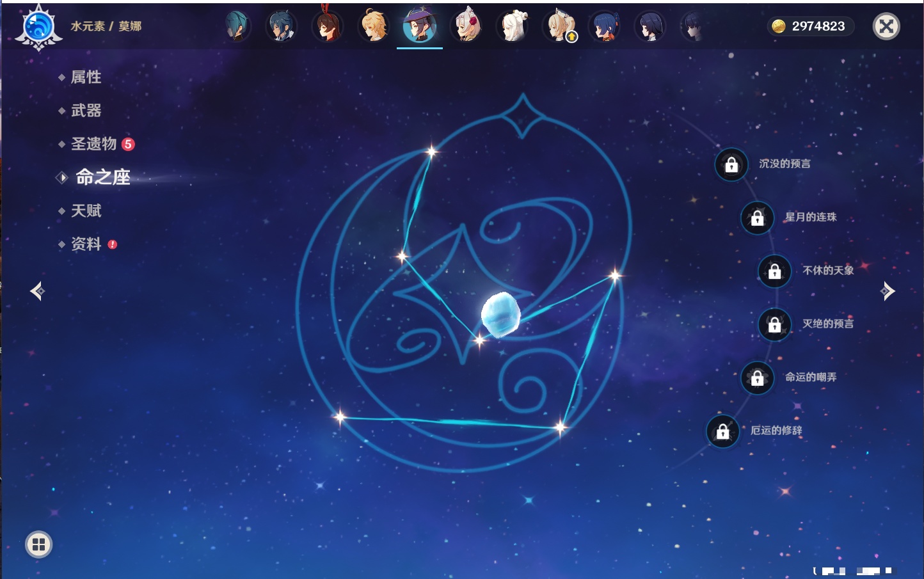Click the lock icon beside 厄运的修辞

pos(722,431)
